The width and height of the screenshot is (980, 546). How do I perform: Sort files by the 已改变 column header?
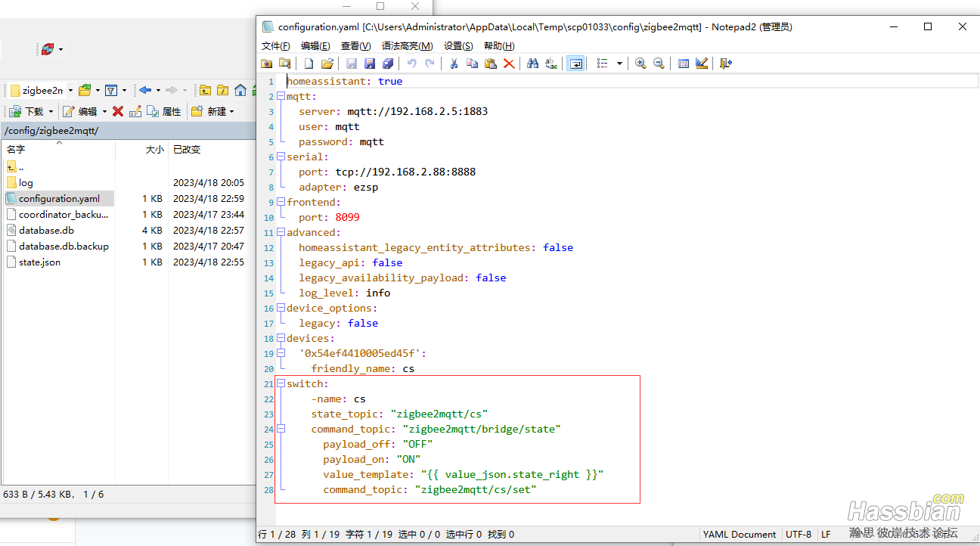point(210,150)
